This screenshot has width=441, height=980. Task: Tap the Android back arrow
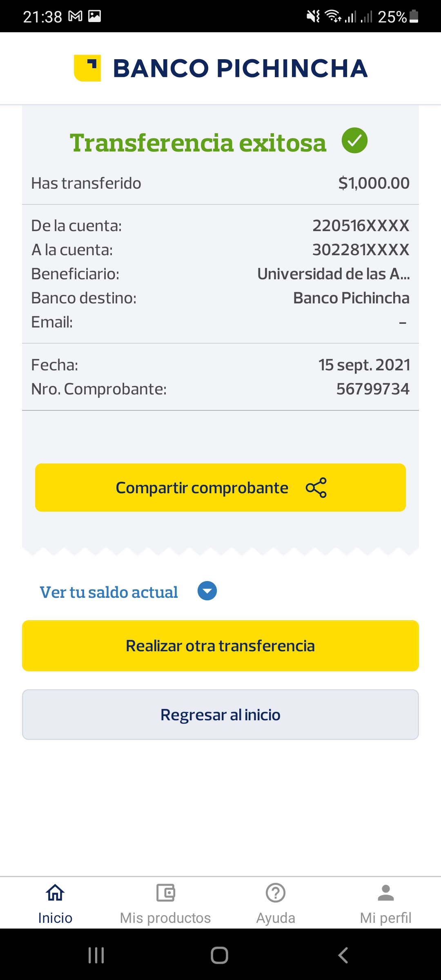pyautogui.click(x=343, y=955)
